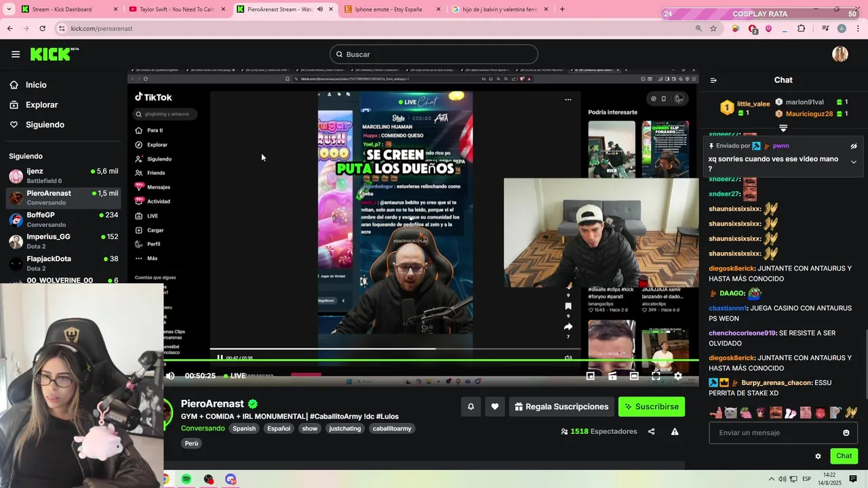Share the stream via share icon

tap(652, 432)
